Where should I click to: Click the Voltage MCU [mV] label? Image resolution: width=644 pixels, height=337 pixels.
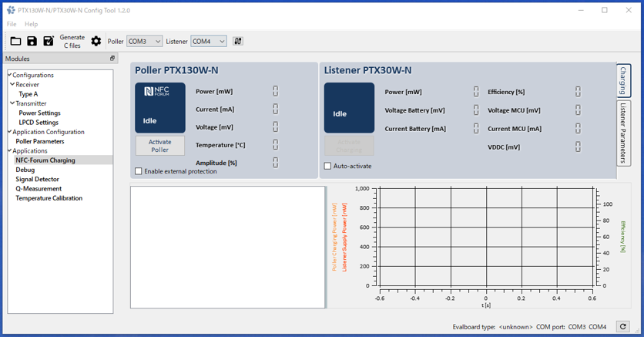[x=514, y=110]
